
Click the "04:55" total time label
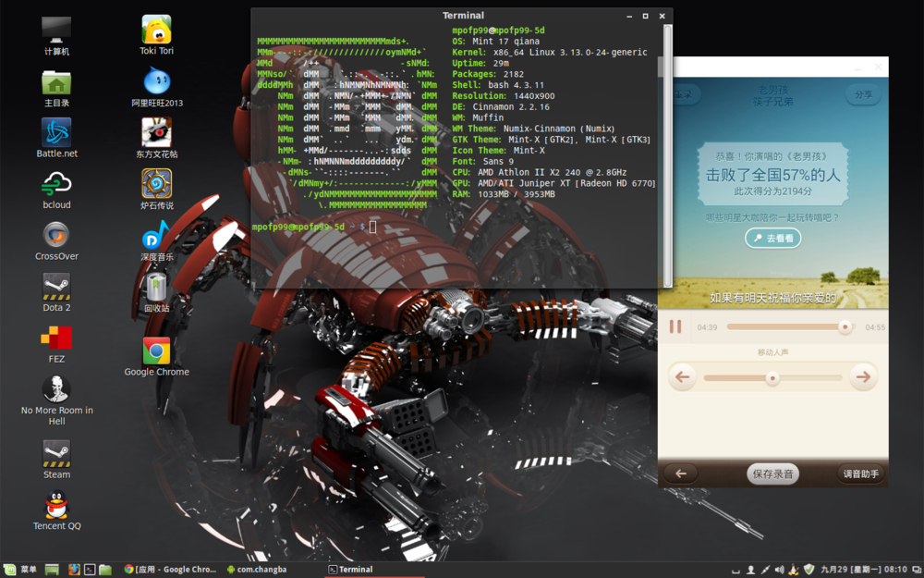[875, 327]
